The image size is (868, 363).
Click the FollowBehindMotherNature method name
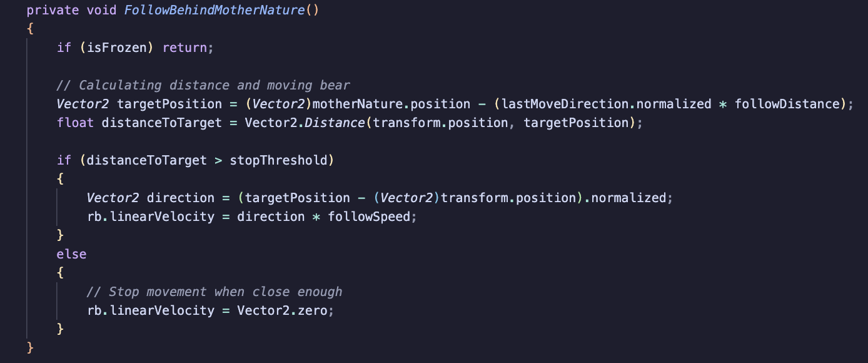(x=213, y=10)
